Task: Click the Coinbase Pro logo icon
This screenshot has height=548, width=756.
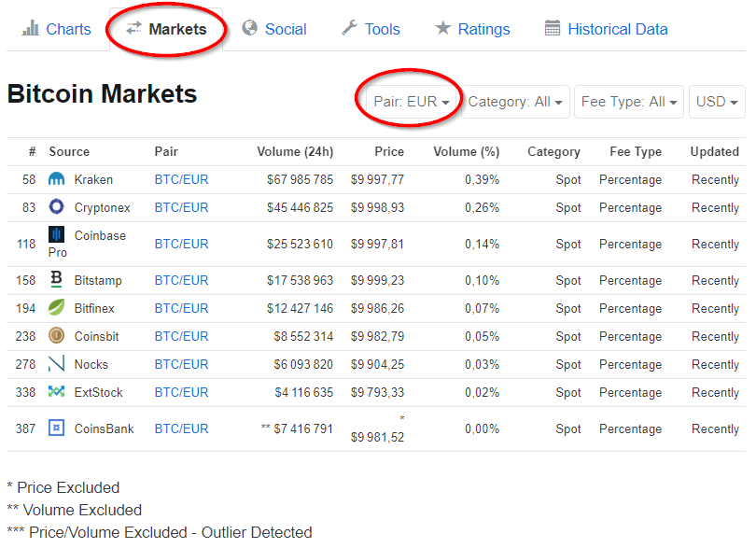Action: point(56,234)
